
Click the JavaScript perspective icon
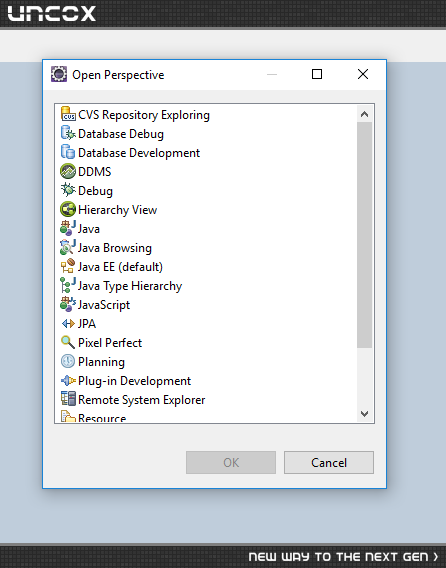[68, 304]
